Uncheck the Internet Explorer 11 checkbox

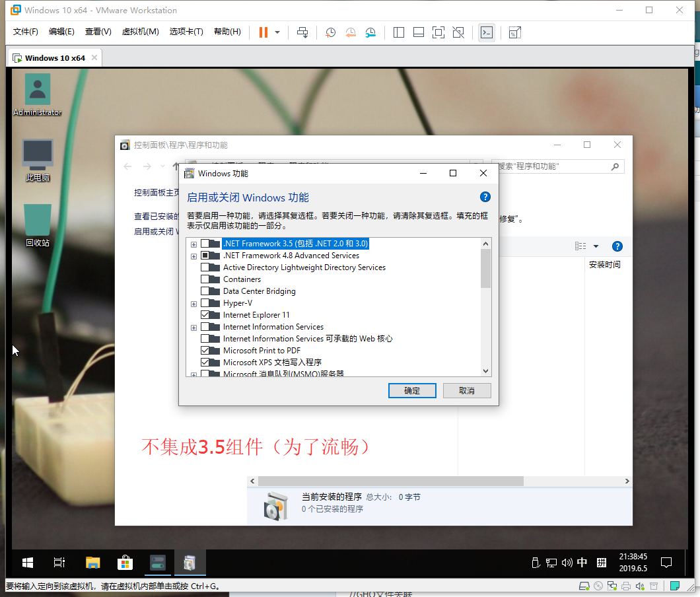(205, 315)
